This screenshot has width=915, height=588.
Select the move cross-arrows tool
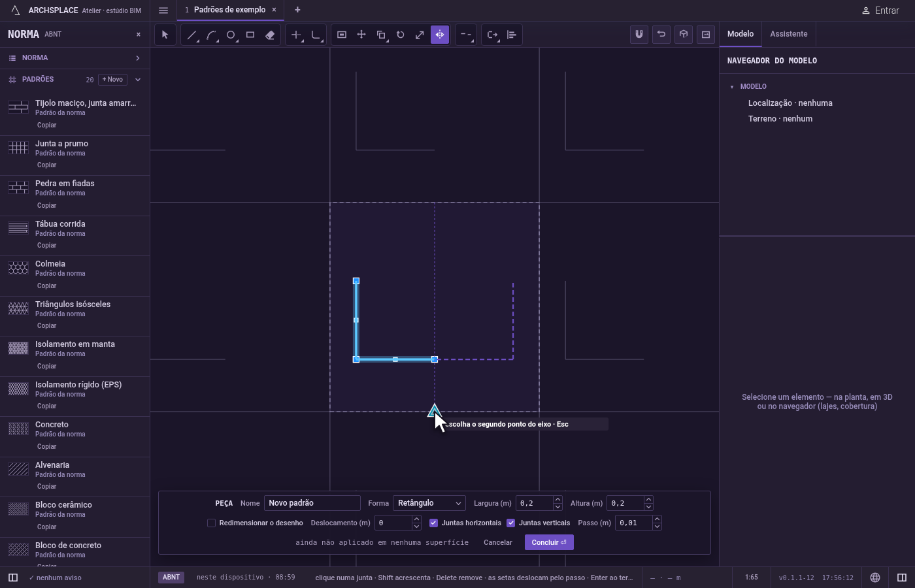coord(361,35)
